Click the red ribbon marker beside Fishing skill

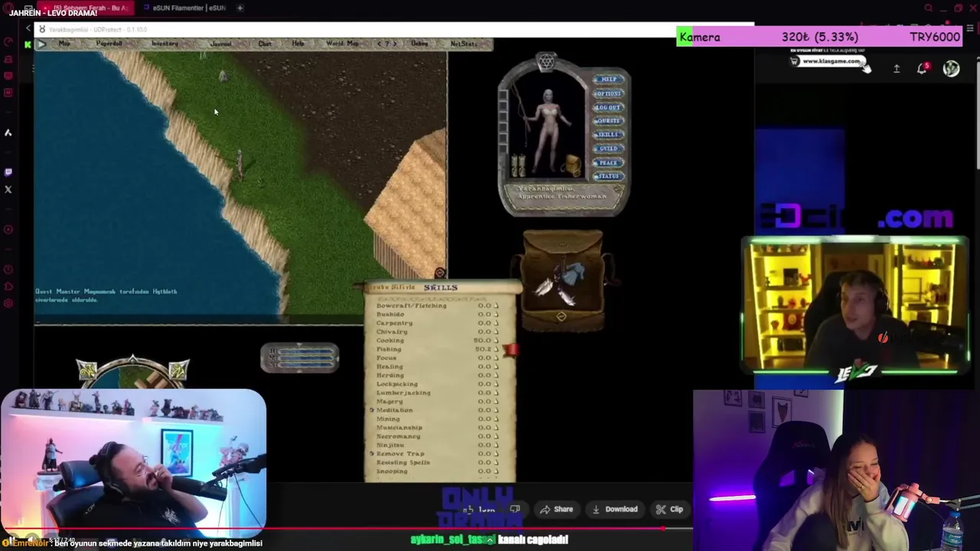pyautogui.click(x=510, y=350)
